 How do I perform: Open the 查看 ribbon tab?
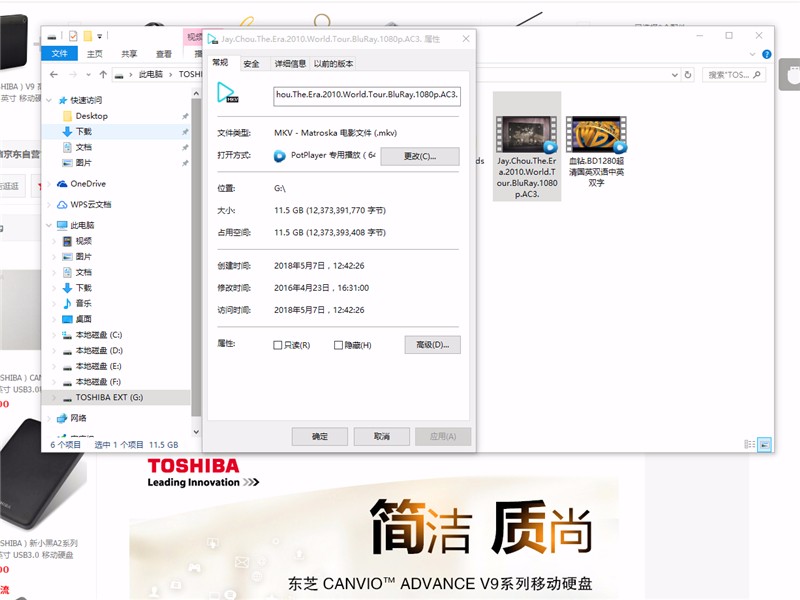tap(164, 54)
